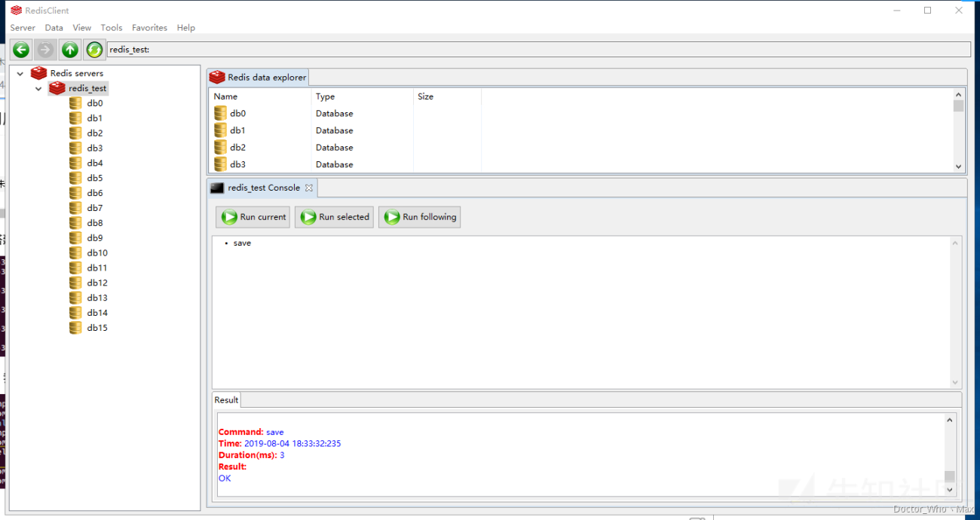Open the Data menu
Screen dimensions: 980x520
54,28
